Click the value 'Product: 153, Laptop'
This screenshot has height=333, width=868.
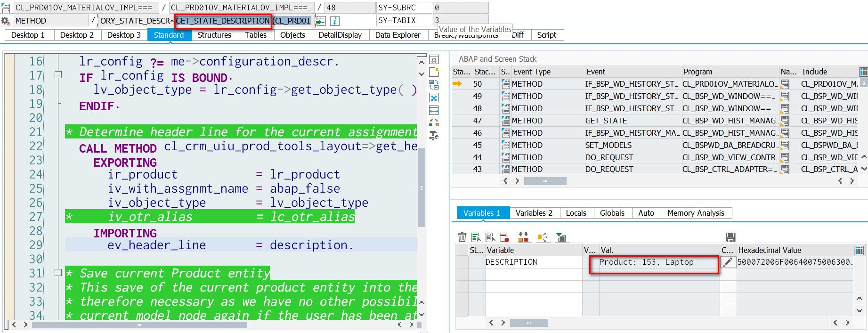[x=646, y=262]
